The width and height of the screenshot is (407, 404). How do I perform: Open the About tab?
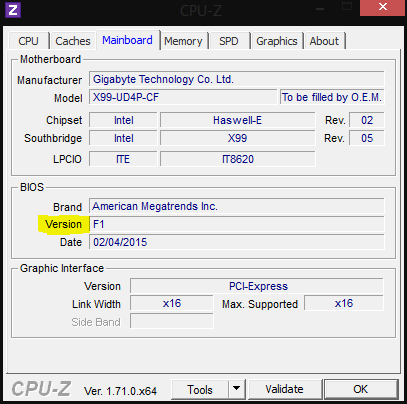pyautogui.click(x=324, y=41)
